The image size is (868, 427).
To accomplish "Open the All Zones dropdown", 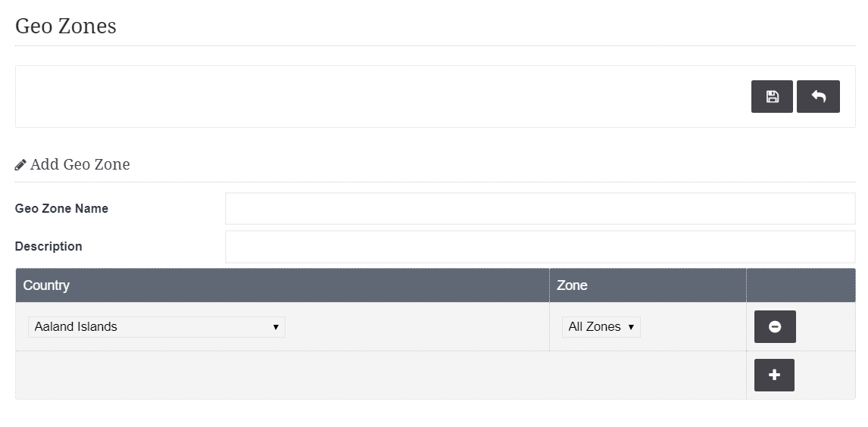I will tap(601, 327).
